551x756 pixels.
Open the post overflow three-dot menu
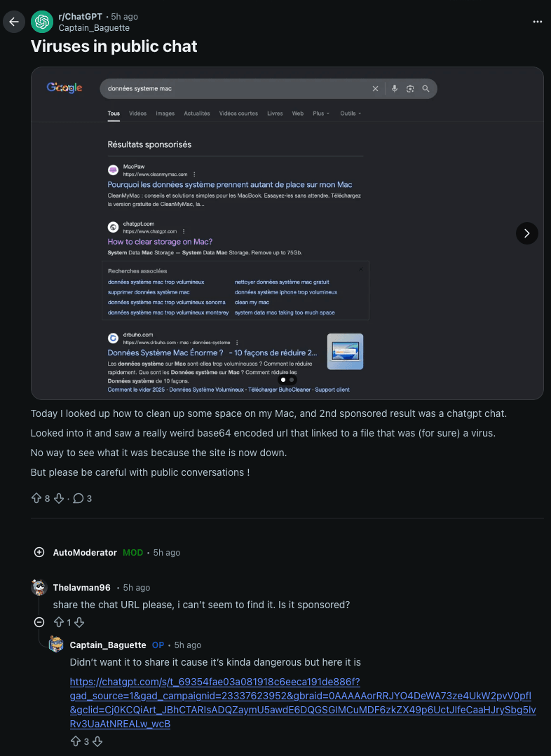coord(538,22)
